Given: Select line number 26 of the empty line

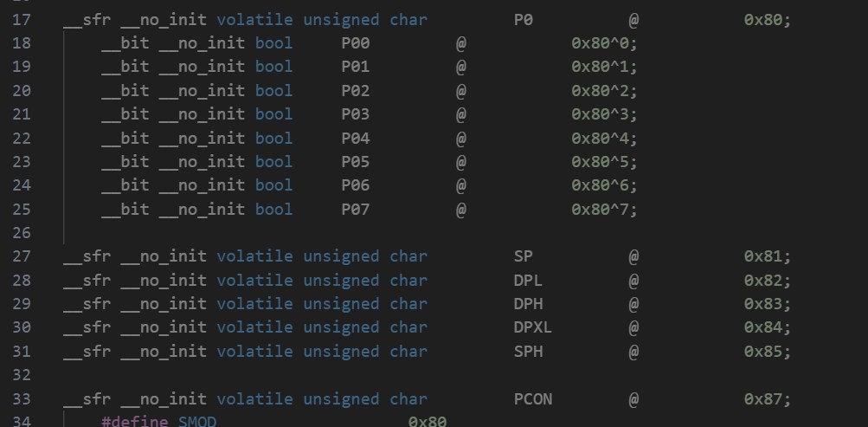Looking at the screenshot, I should click(x=22, y=233).
